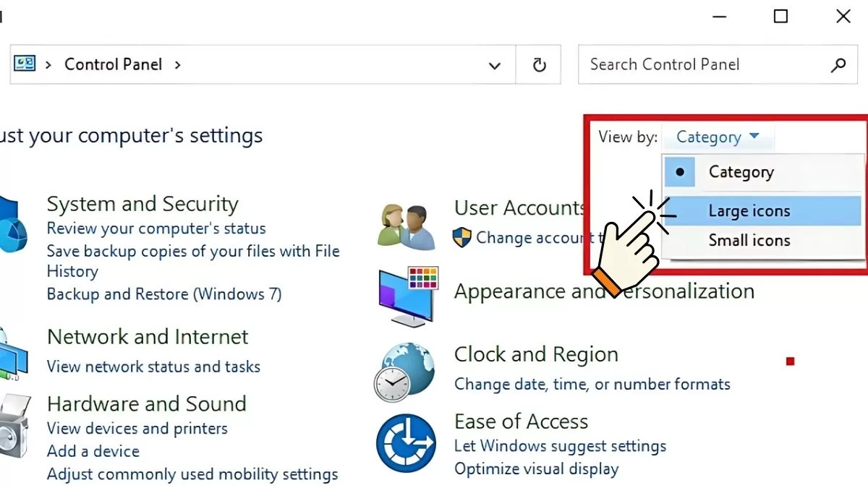Viewport: 868px width, 488px height.
Task: Expand the chevron after Control Panel breadcrumb
Action: (177, 64)
